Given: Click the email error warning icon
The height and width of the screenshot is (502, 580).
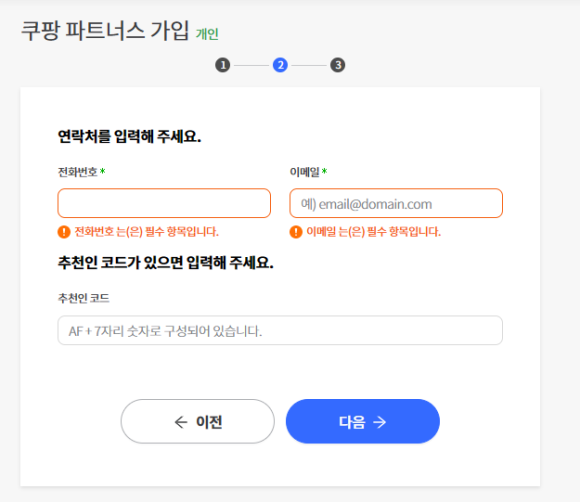Looking at the screenshot, I should click(296, 232).
